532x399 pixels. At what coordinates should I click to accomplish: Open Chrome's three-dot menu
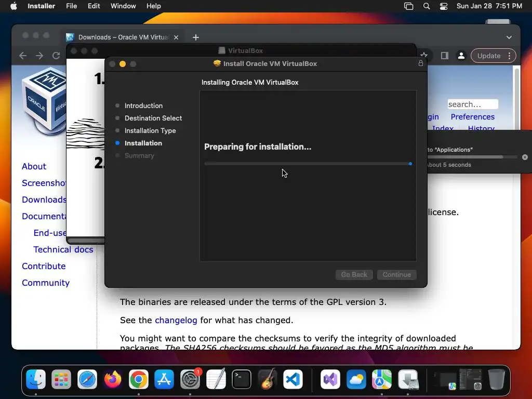509,56
